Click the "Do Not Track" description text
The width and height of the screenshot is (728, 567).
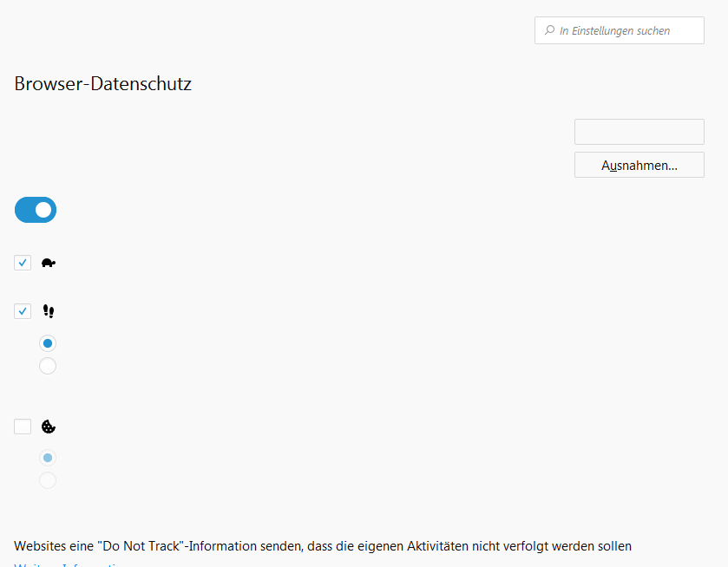(323, 546)
